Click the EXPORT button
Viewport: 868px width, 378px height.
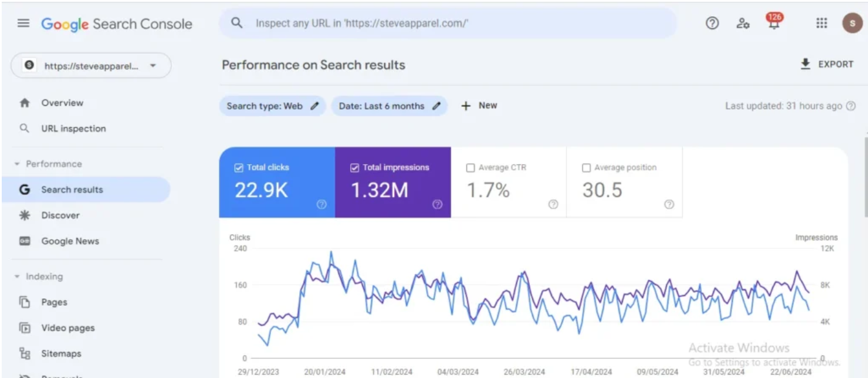[x=827, y=64]
